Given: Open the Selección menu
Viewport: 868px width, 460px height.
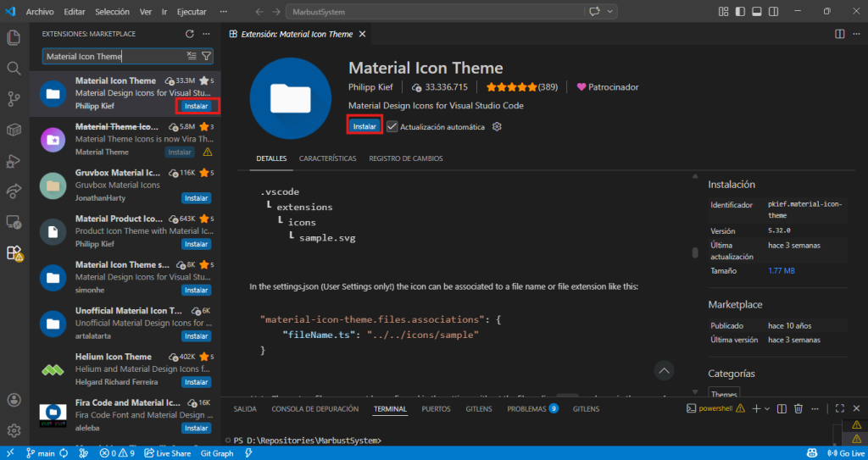Looking at the screenshot, I should (x=113, y=12).
